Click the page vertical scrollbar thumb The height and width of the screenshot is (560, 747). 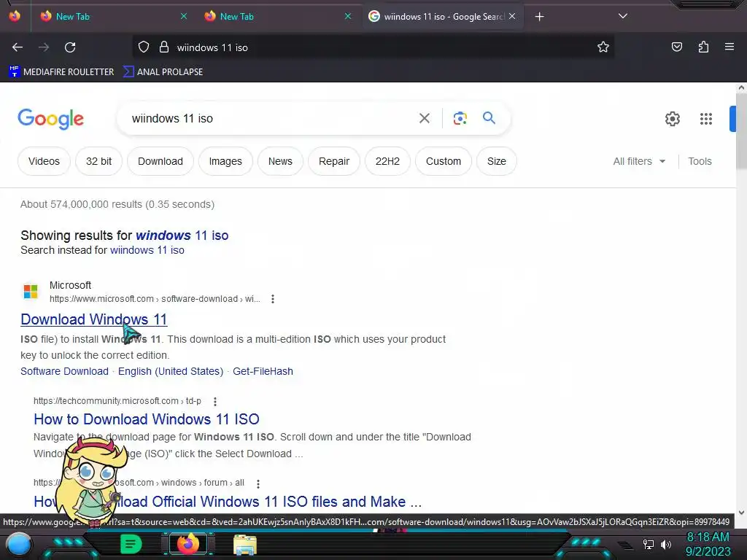(741, 131)
